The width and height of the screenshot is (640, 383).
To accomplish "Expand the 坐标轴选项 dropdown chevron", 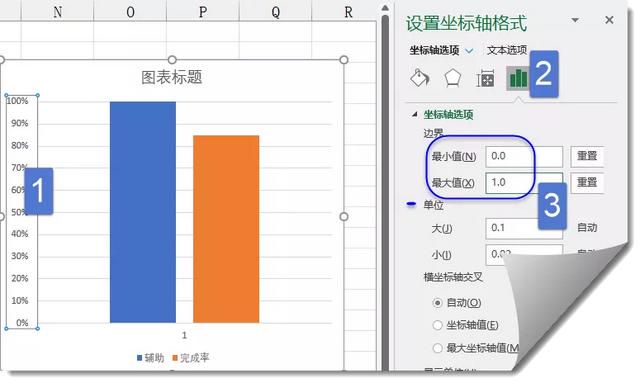I will click(469, 51).
